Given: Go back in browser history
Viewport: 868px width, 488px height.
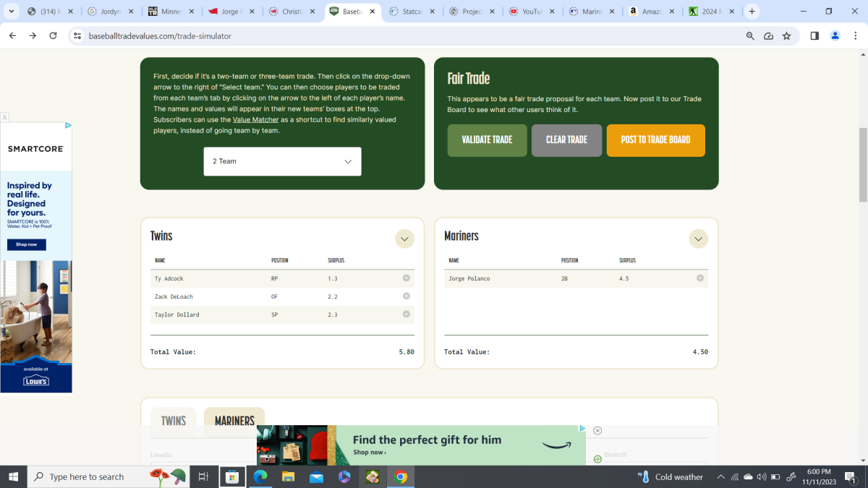Looking at the screenshot, I should coord(12,35).
